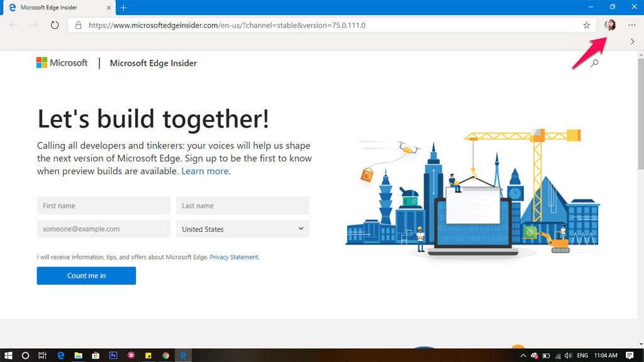Click the Cortana circle on the taskbar
Viewport: 644px width, 362px height.
(25, 356)
